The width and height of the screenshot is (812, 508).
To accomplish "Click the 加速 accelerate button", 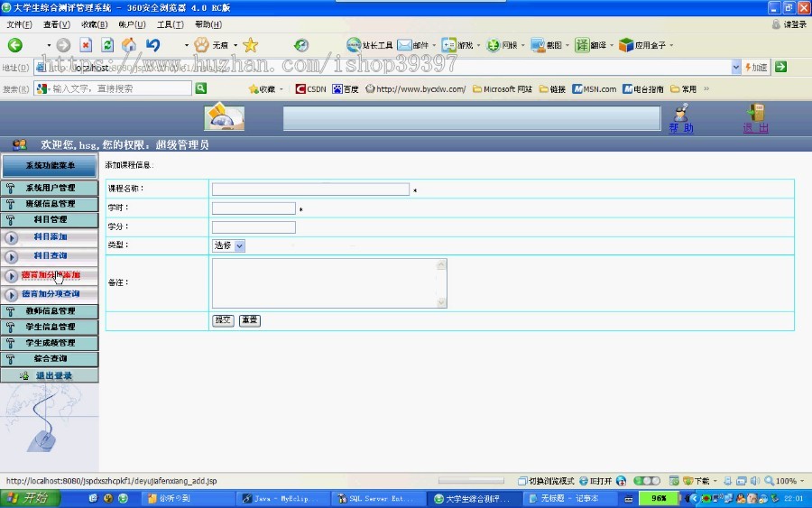I will coord(756,68).
